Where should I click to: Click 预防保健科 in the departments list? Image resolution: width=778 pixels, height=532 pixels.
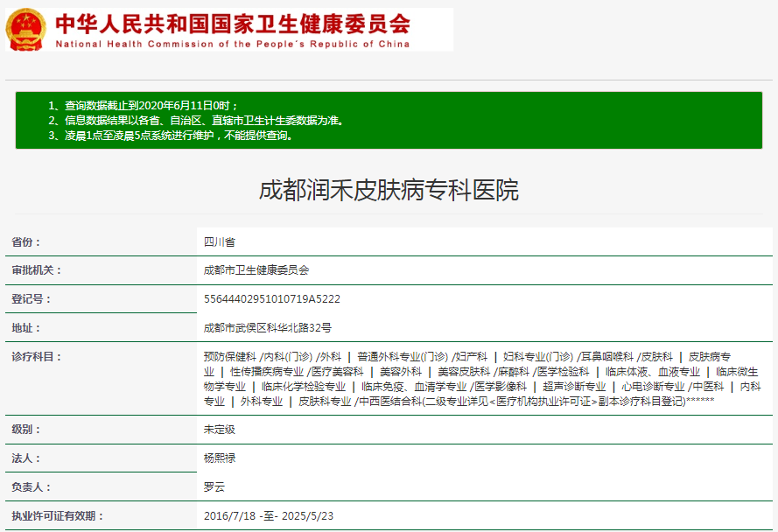coord(230,357)
